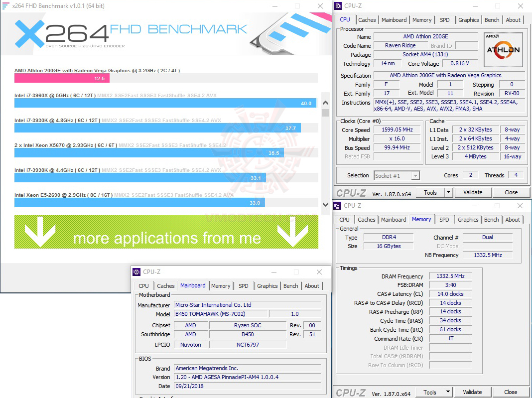The image size is (532, 398).
Task: Click the pink Athlon 200GE 12.5 result bar
Action: tap(62, 78)
